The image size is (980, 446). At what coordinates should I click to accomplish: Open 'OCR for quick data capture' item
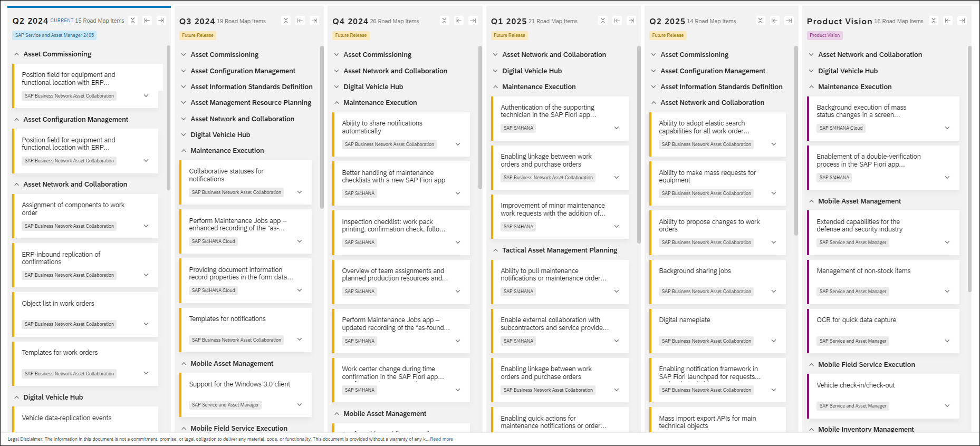(856, 320)
